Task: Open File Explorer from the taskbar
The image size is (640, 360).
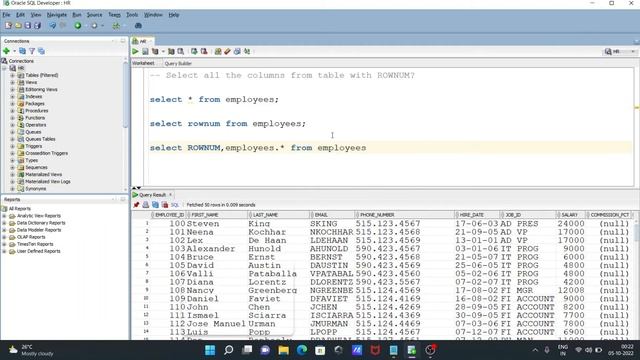Action: click(x=283, y=350)
